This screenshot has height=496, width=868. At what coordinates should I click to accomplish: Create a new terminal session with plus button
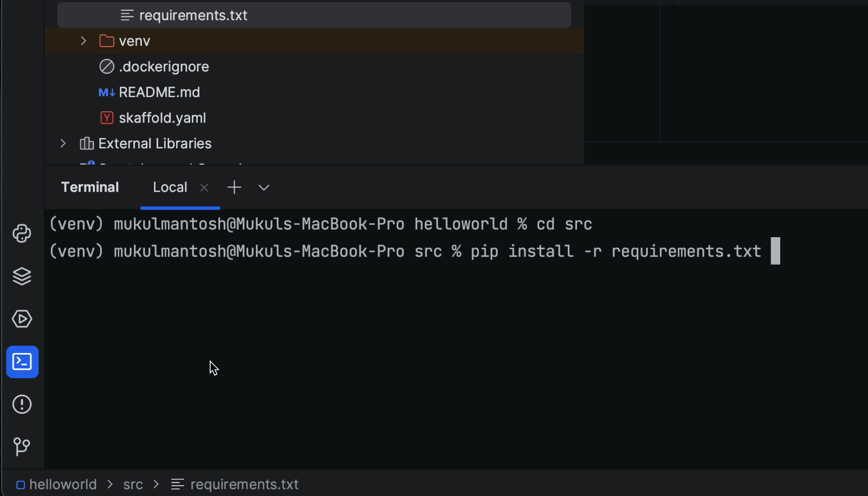click(x=234, y=187)
